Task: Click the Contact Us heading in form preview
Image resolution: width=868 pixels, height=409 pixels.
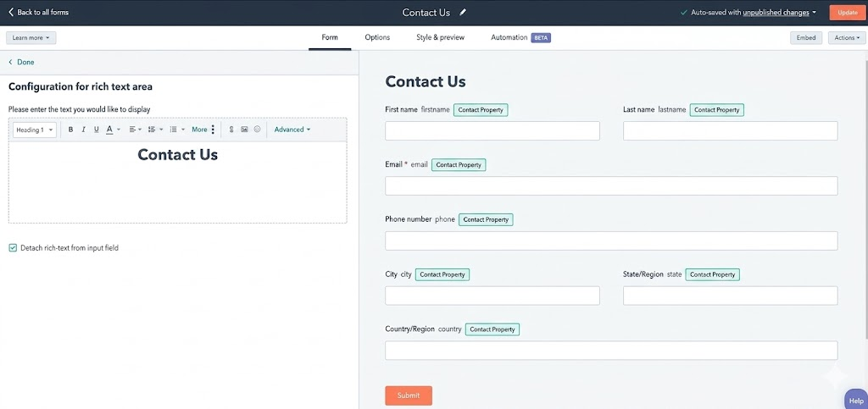Action: click(426, 82)
